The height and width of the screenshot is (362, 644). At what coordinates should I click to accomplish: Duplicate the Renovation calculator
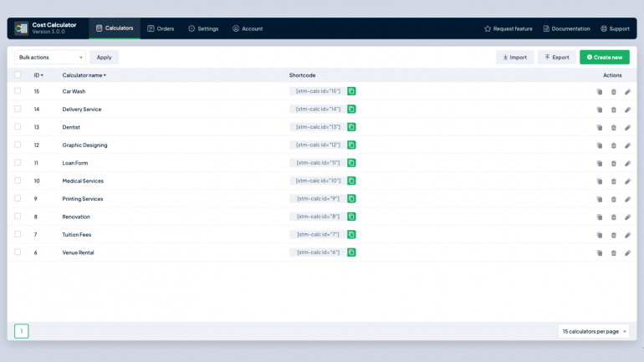point(600,217)
